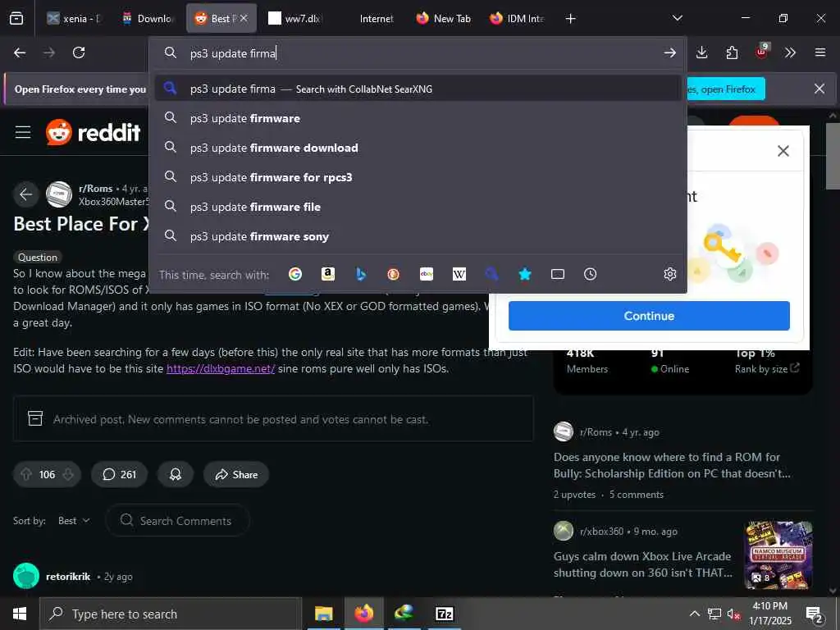Show hidden system tray icons
Viewport: 840px width, 630px height.
[x=694, y=614]
